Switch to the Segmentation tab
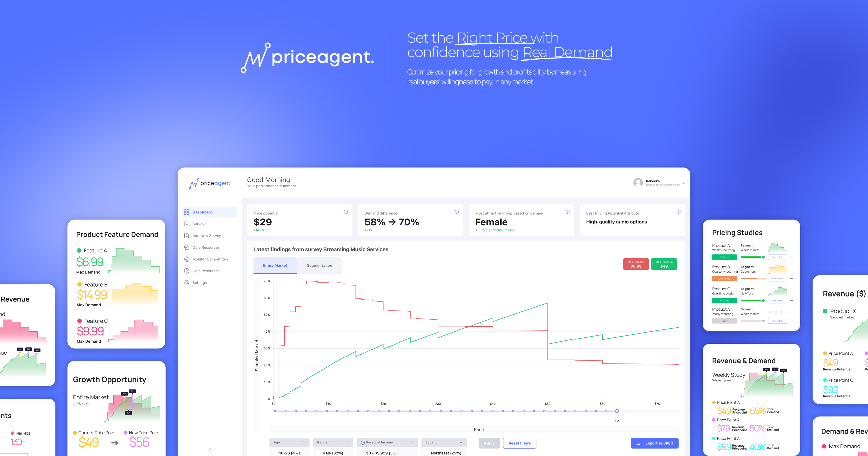Screen dimensions: 868x456 pyautogui.click(x=320, y=266)
